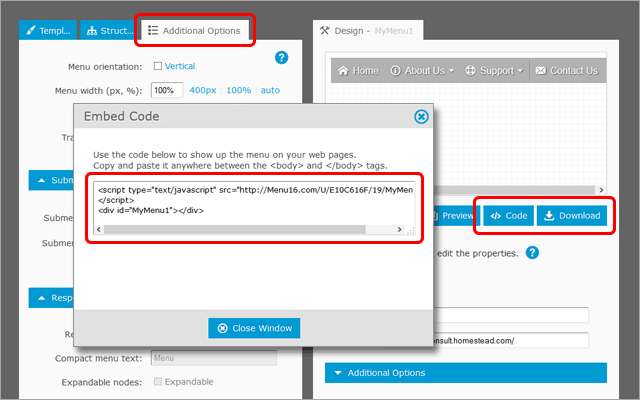Click the menu width input field
Screen dimensions: 640x400
(167, 90)
